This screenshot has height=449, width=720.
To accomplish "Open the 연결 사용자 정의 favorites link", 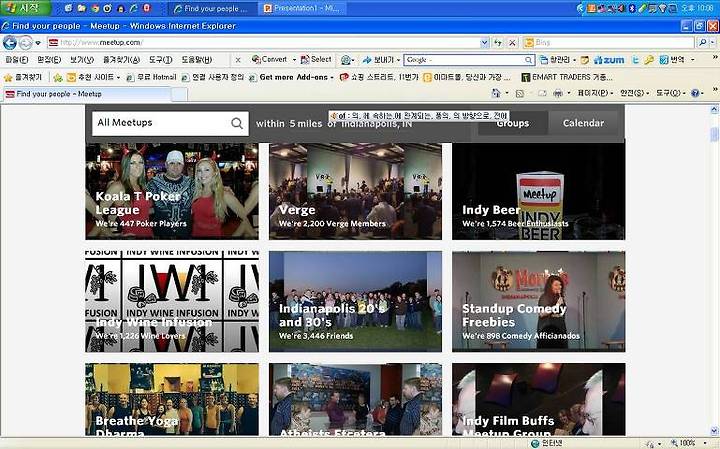I will tap(213, 77).
